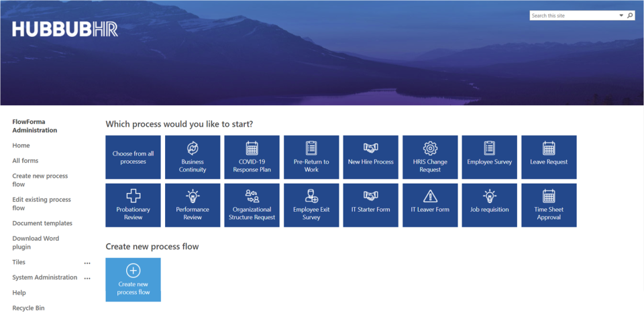Click the Business Continuity tile label
This screenshot has height=319, width=644.
193,166
